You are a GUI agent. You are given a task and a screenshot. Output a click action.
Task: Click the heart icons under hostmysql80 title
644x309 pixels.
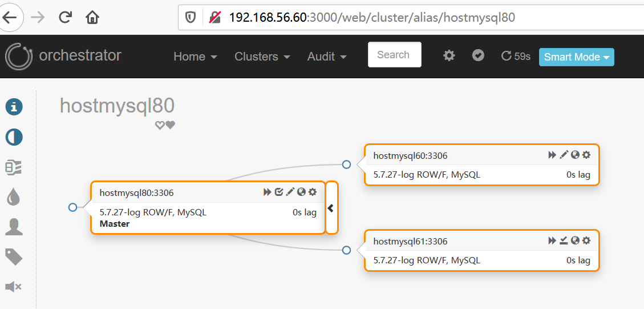coord(165,125)
